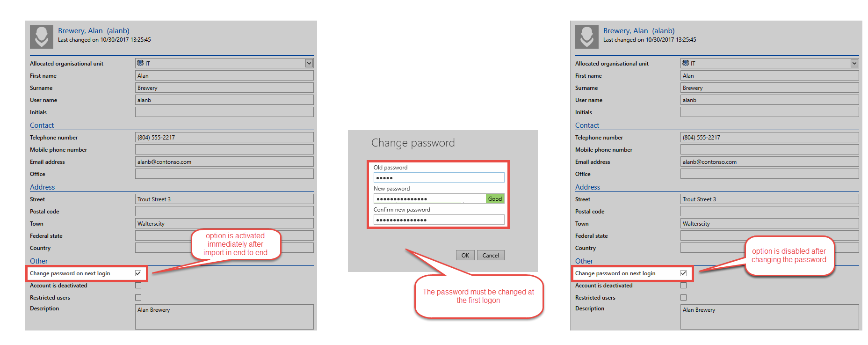Toggle 'Change password on next login' in right panel

(683, 273)
